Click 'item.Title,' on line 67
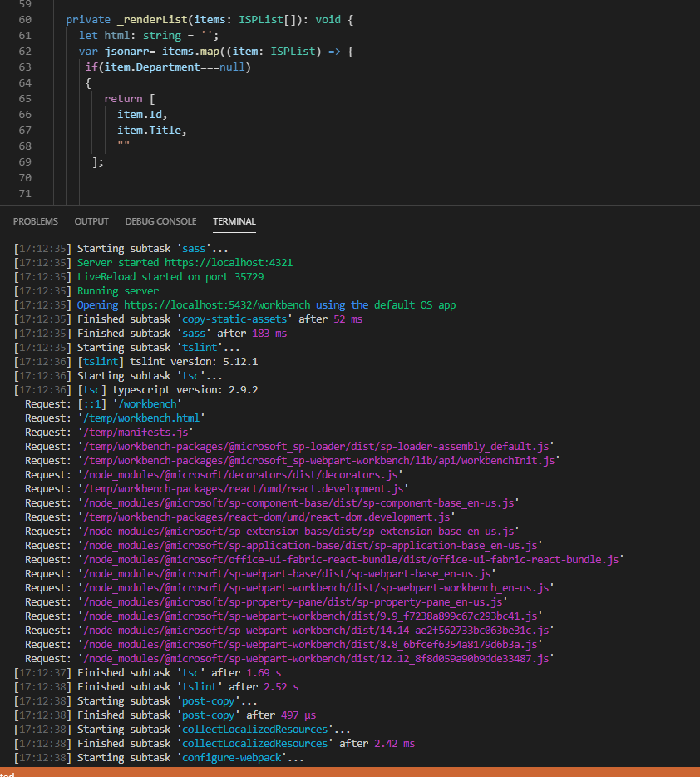Screen dimensions: 700x777 (x=152, y=131)
